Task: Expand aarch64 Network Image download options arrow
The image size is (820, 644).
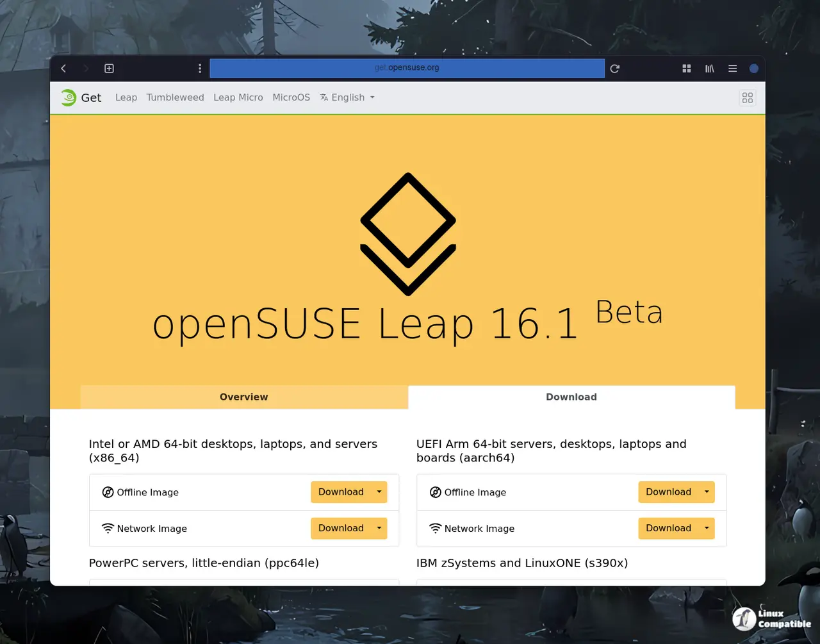Action: click(707, 529)
